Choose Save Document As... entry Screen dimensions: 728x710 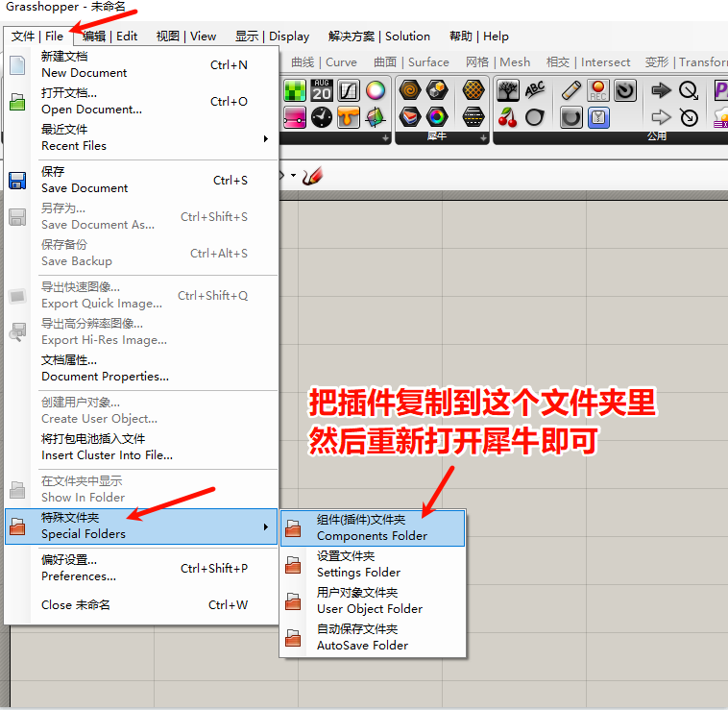point(142,216)
